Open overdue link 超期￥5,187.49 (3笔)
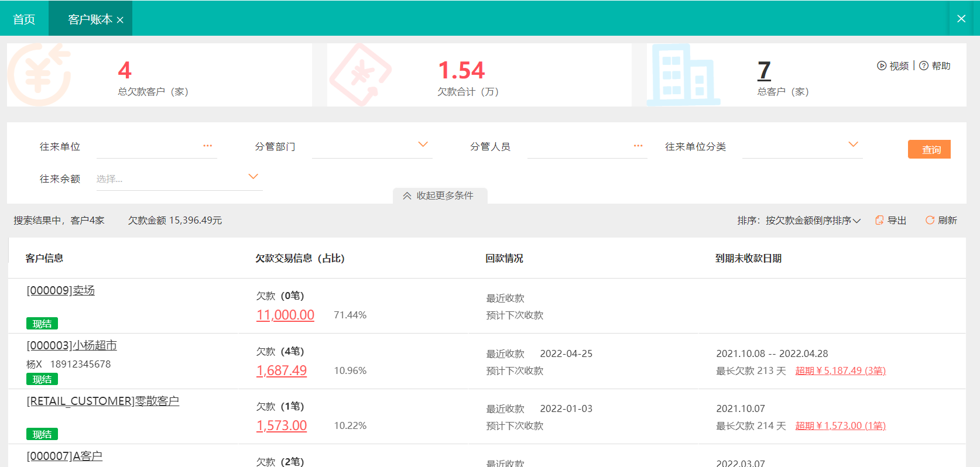This screenshot has width=980, height=467. point(840,370)
